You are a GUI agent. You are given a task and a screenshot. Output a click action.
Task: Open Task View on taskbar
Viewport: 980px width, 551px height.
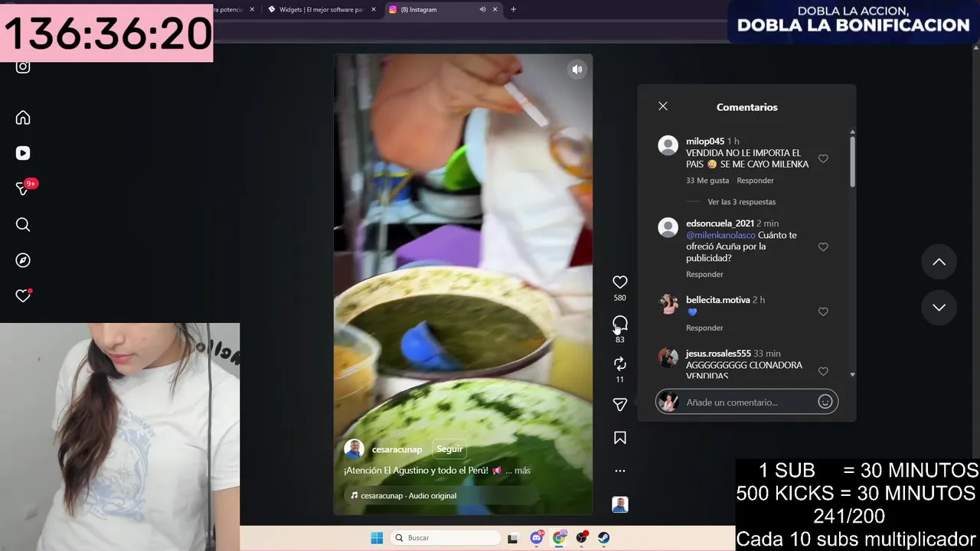512,538
